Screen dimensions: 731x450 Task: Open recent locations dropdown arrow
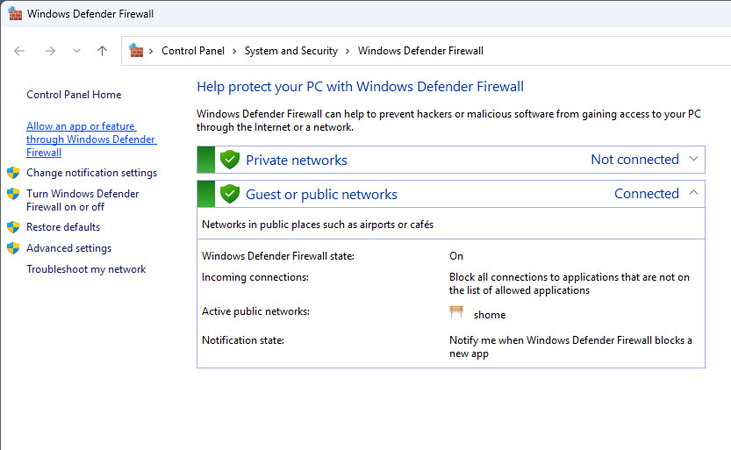click(76, 51)
